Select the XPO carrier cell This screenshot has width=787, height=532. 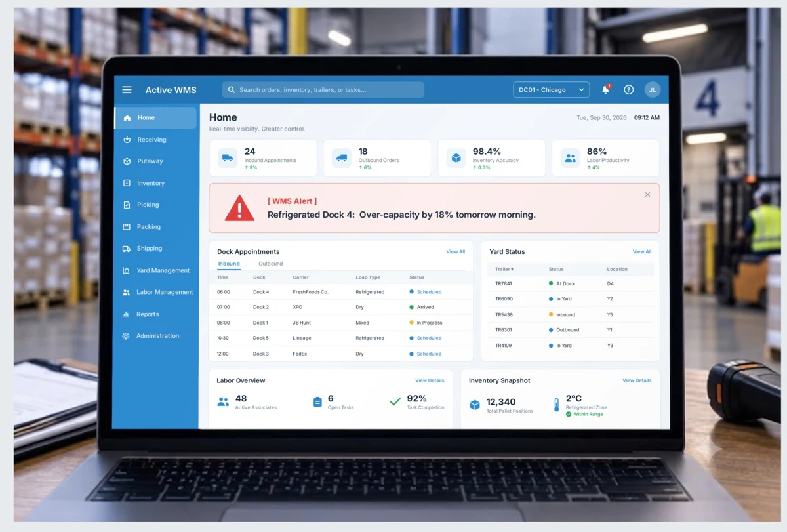click(x=298, y=307)
